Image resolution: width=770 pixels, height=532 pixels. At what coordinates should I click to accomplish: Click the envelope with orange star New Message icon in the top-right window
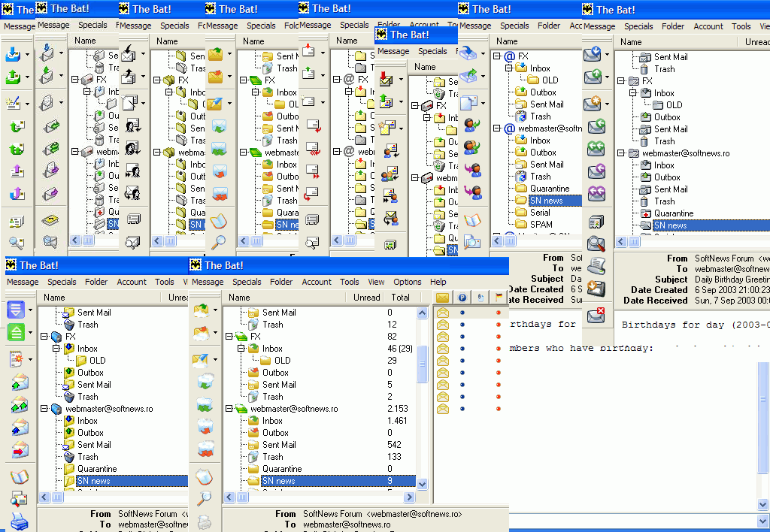click(x=593, y=104)
